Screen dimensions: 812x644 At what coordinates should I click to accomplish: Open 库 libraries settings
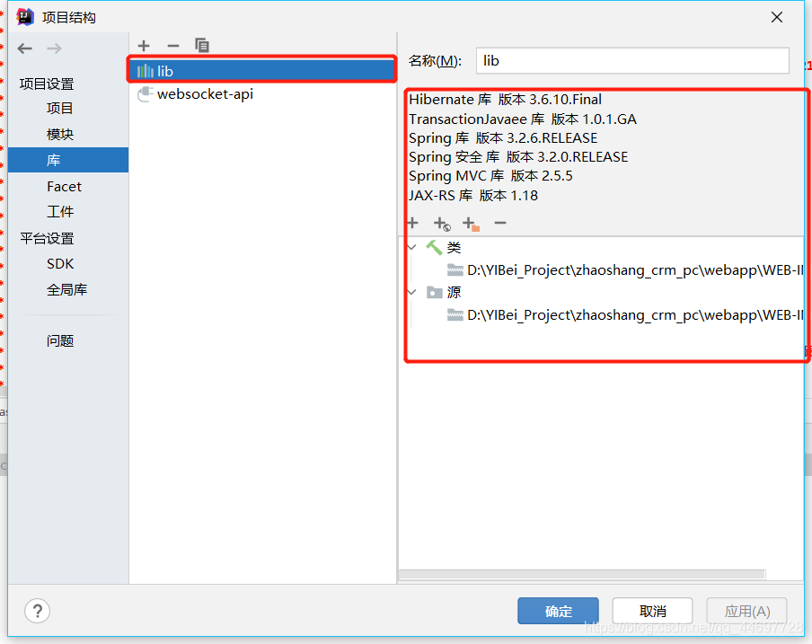coord(68,160)
